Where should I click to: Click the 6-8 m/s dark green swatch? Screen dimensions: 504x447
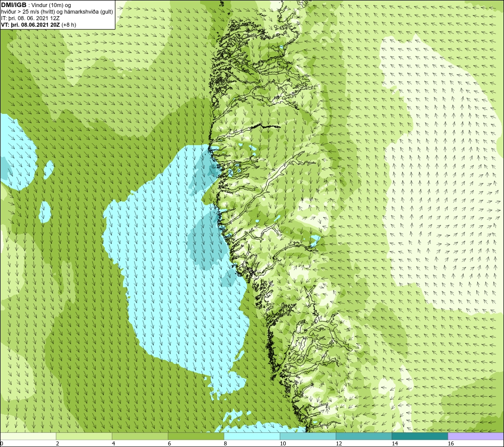196,436
